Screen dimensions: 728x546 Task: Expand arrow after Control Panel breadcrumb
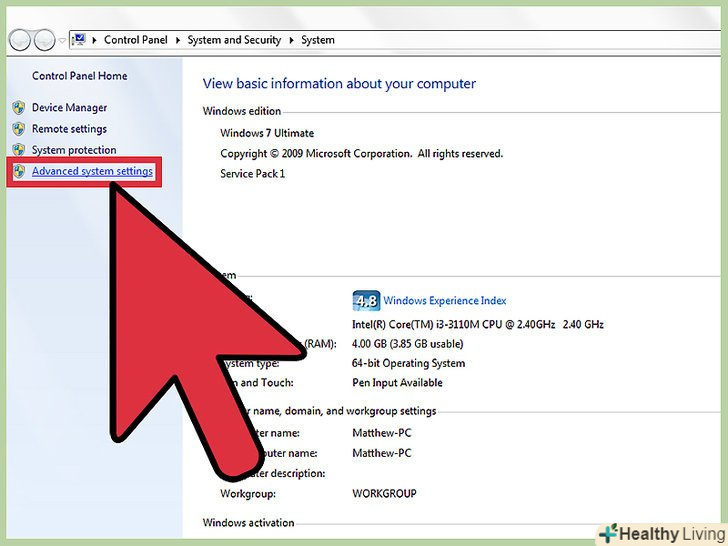coord(177,40)
